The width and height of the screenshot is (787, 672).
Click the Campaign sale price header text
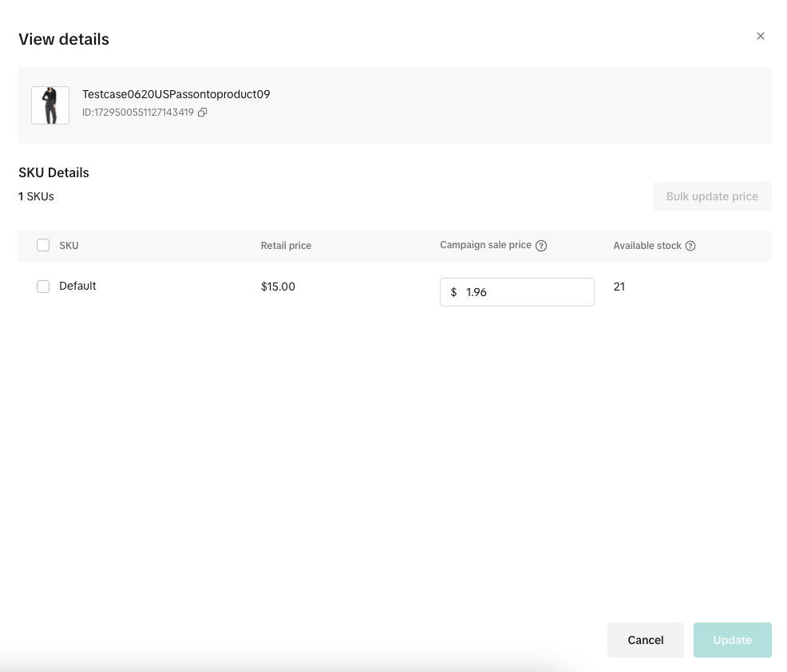(485, 245)
